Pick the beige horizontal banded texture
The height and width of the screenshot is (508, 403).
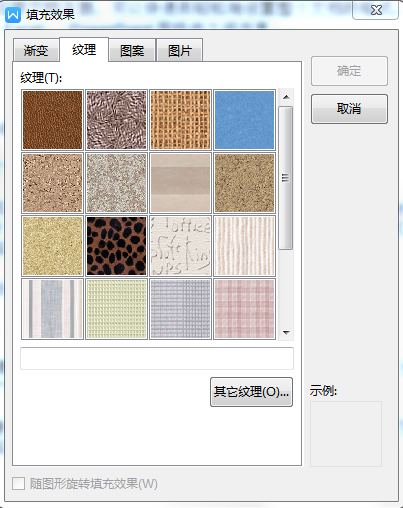point(180,183)
